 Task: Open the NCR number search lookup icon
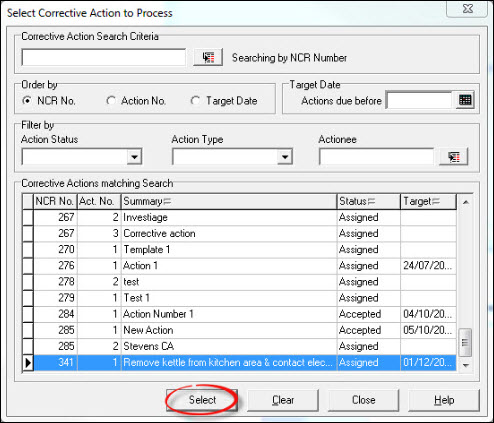click(x=208, y=58)
